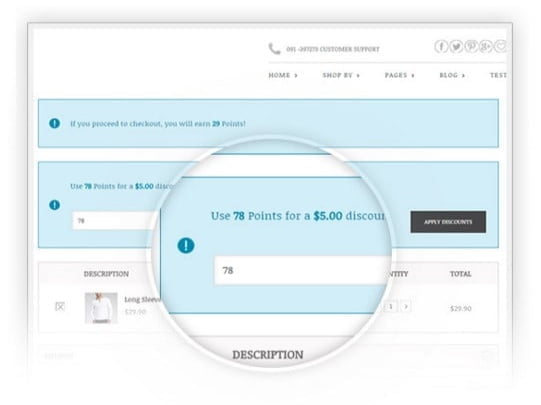541x405 pixels.
Task: Click the $29.90 total amount
Action: [x=461, y=308]
